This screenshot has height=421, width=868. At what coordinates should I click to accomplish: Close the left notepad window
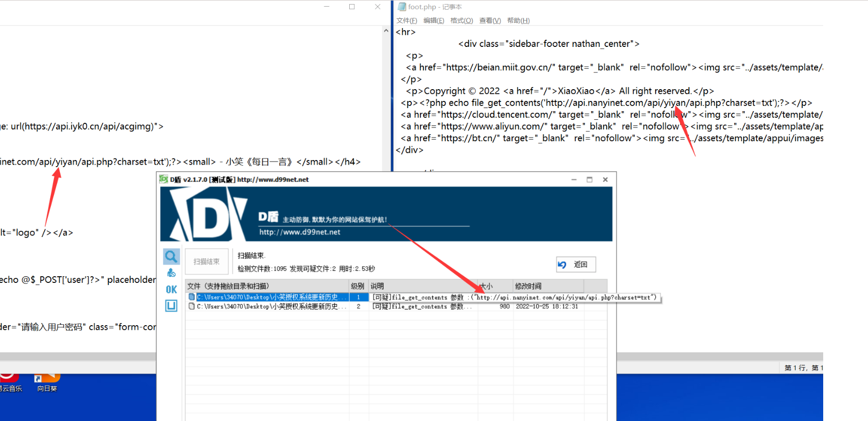click(377, 7)
